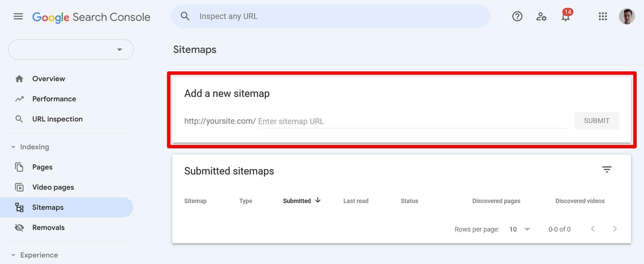Screen dimensions: 644x264
Task: Click the user permissions person icon
Action: 541,16
